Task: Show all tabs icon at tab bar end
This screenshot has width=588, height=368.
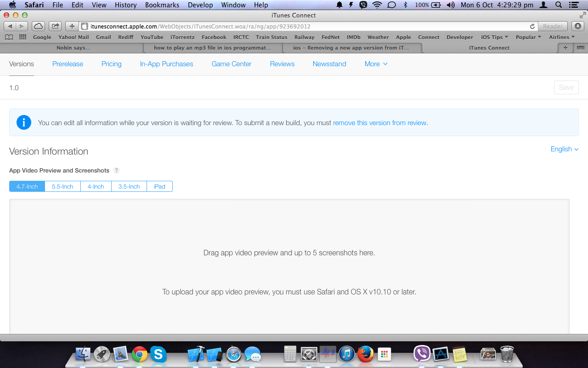Action: 580,47
